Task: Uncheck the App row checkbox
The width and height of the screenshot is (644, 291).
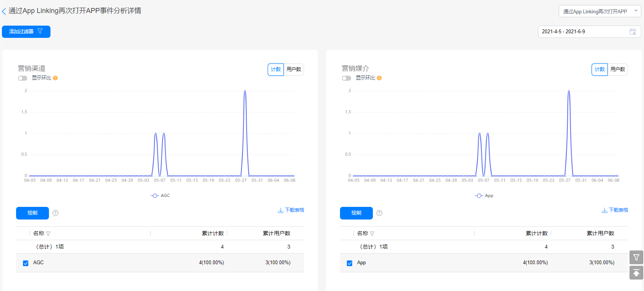Action: click(350, 263)
